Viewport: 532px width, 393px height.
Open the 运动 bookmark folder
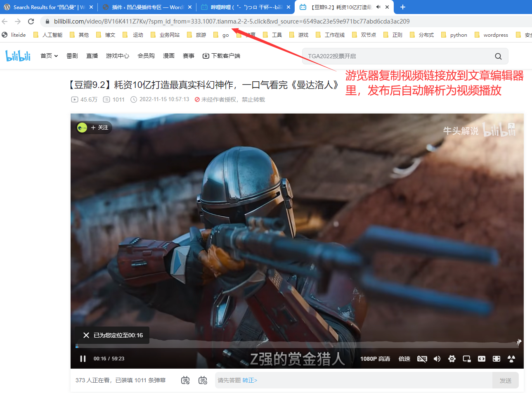tap(133, 35)
